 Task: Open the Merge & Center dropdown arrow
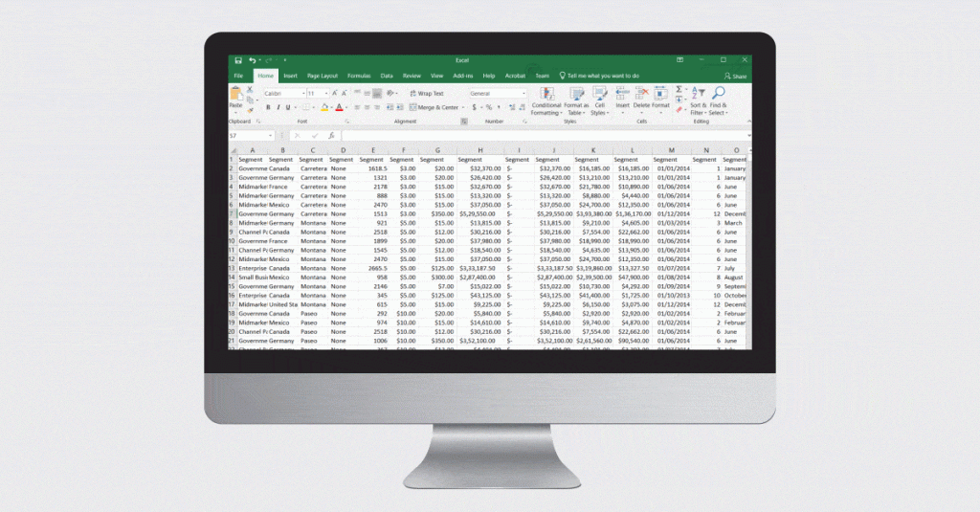point(463,108)
